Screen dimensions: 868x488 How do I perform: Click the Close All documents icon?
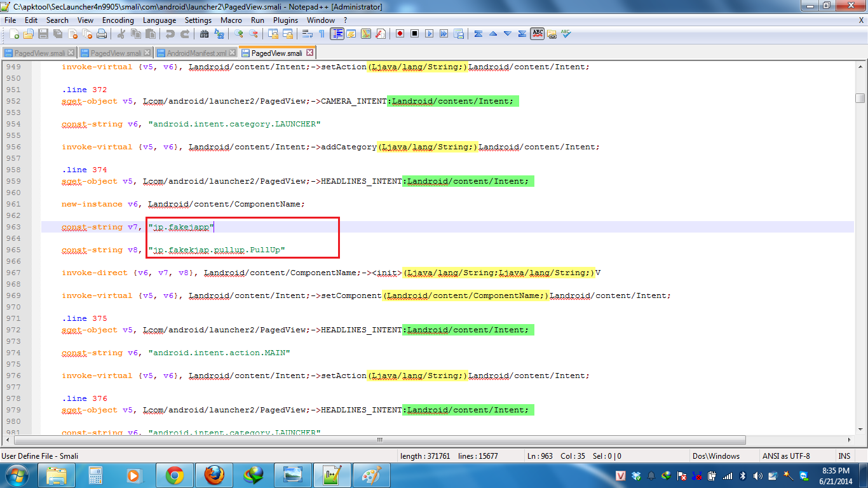pyautogui.click(x=87, y=34)
